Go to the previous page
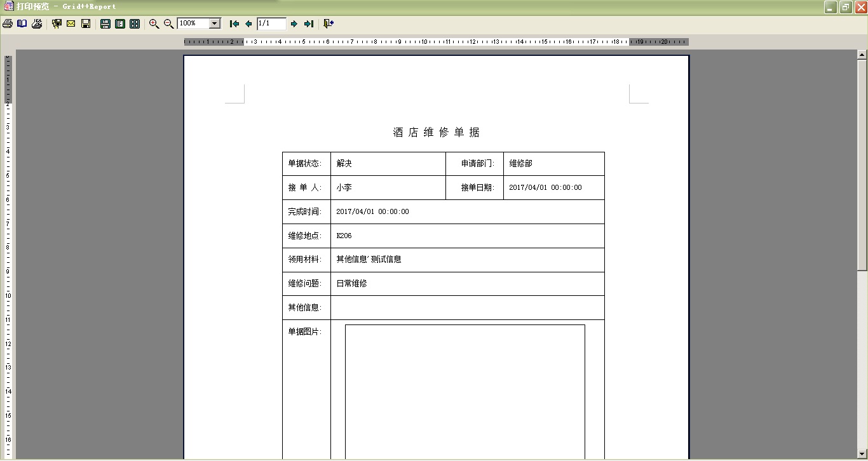 (x=248, y=23)
